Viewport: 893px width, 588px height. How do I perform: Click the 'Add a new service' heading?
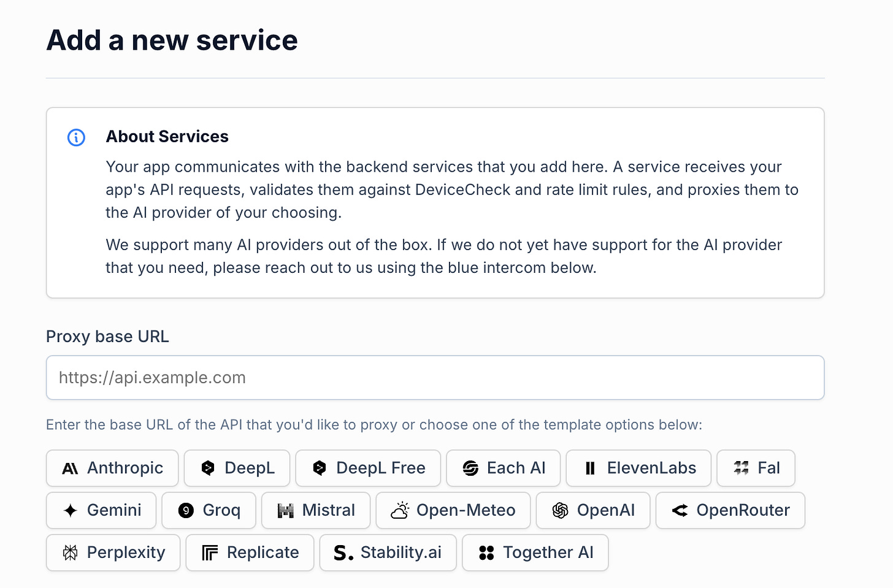(172, 40)
